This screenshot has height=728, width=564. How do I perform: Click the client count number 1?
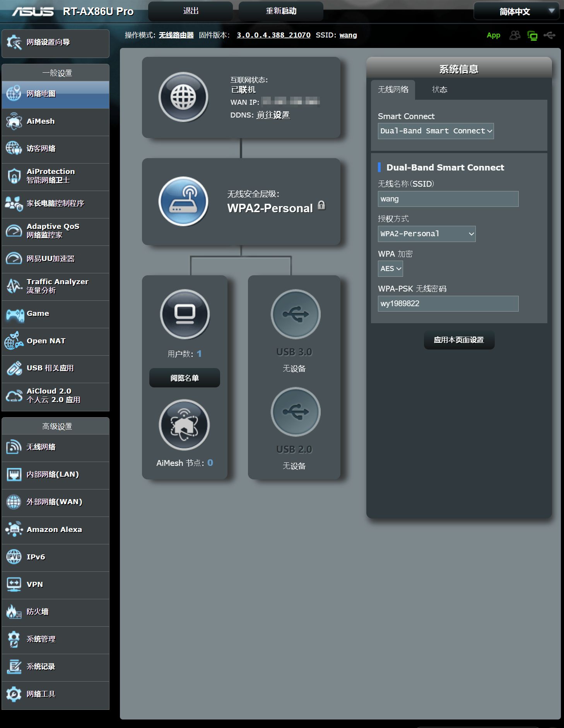[199, 354]
